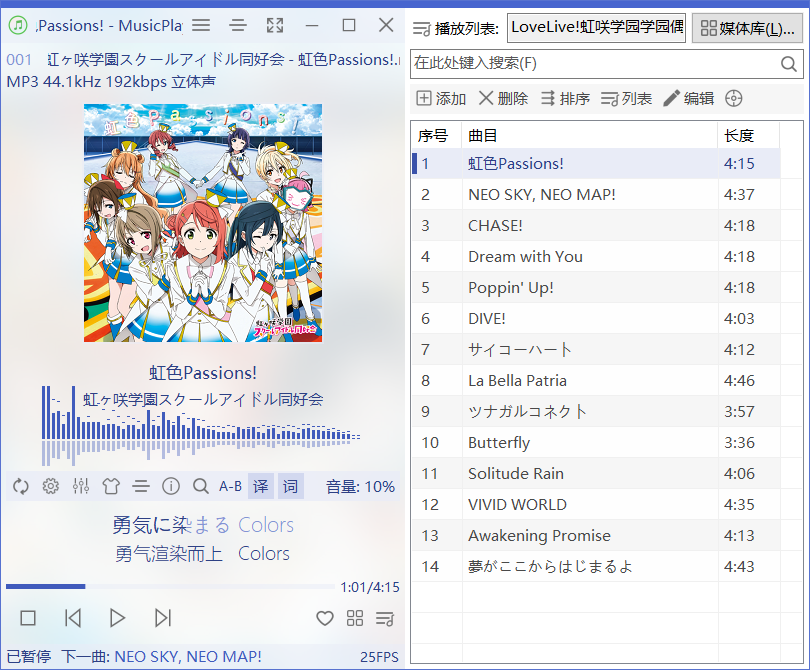Open play queue icon near bottom right

tap(385, 619)
